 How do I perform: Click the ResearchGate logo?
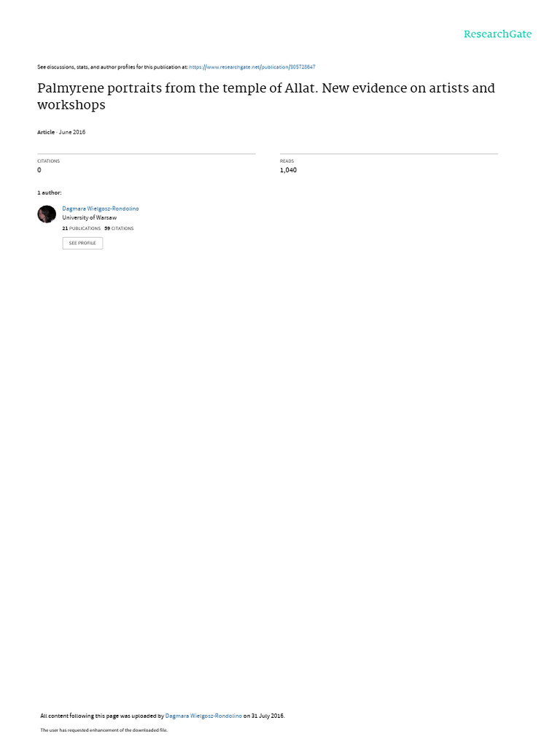pos(497,34)
